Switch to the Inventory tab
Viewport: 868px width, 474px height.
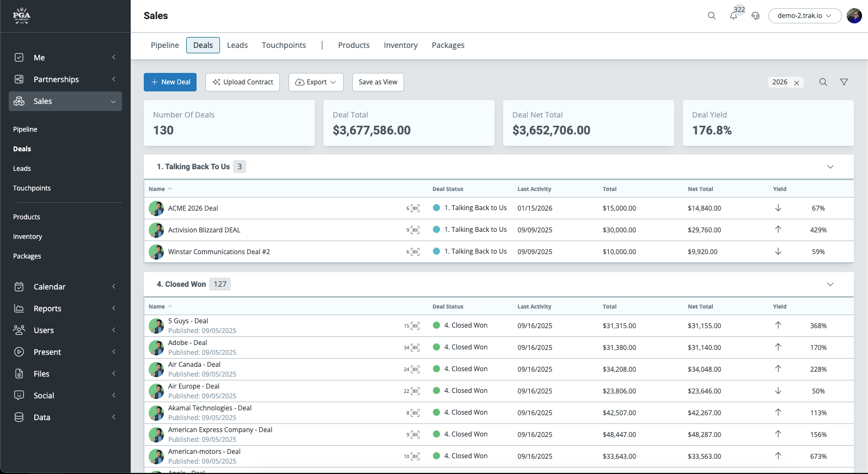(x=401, y=45)
